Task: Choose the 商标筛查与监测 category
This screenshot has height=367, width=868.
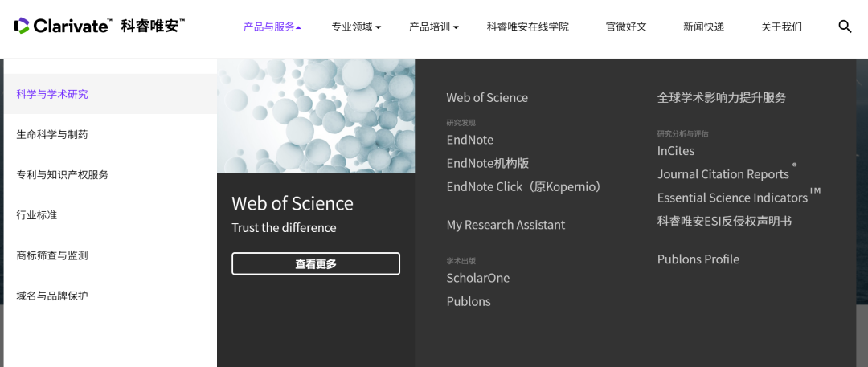Action: (x=52, y=255)
